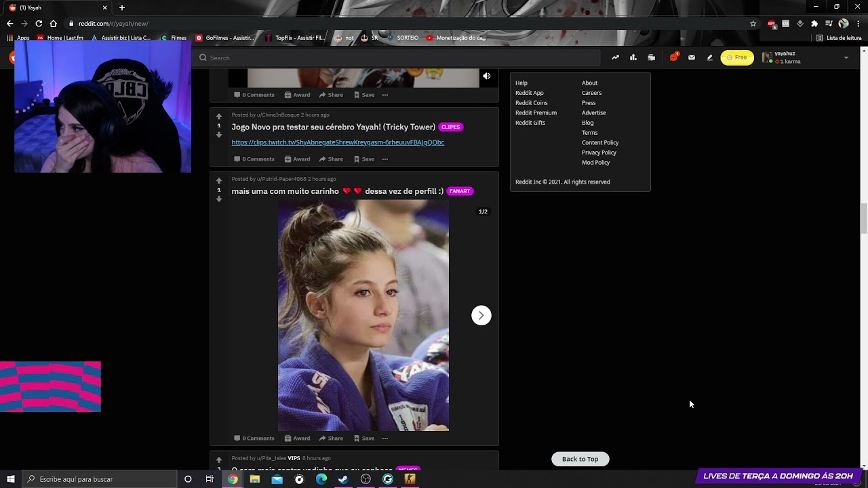Open the Content Policy footer link
This screenshot has width=868, height=488.
600,142
